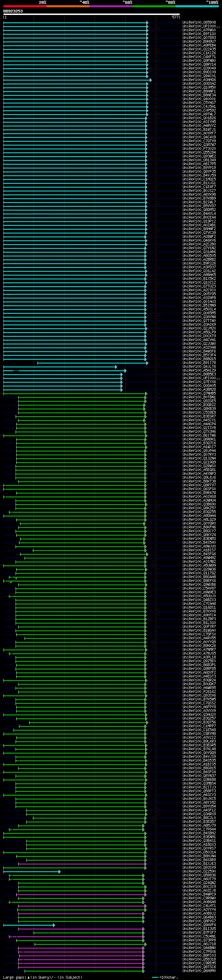Screen dimensions: 222x980
Task: Select hit UniRef100_A5EQ81
Action: pyautogui.click(x=199, y=470)
